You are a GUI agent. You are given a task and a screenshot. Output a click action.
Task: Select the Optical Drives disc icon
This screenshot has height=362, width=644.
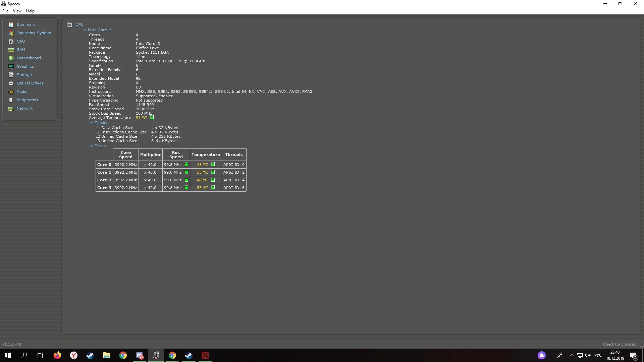11,83
